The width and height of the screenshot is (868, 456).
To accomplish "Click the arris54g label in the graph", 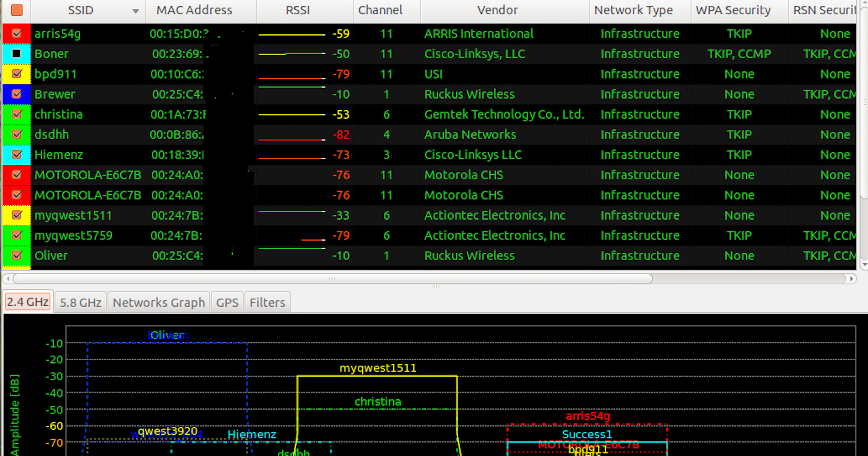I will coord(588,416).
